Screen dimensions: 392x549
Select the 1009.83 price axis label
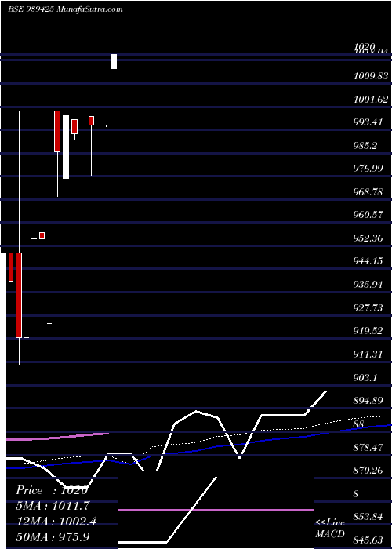click(x=371, y=76)
